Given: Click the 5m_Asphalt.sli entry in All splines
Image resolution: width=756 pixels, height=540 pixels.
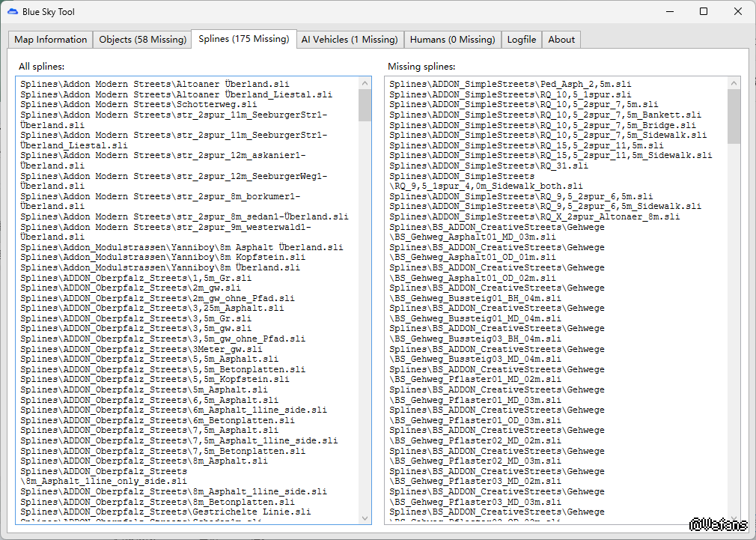Looking at the screenshot, I should point(144,390).
